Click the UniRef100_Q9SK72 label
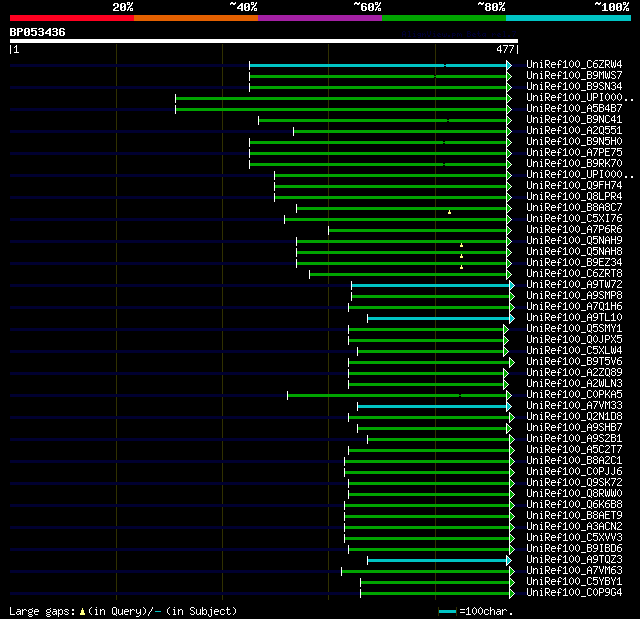Viewport: 640px width, 619px height. click(x=574, y=483)
